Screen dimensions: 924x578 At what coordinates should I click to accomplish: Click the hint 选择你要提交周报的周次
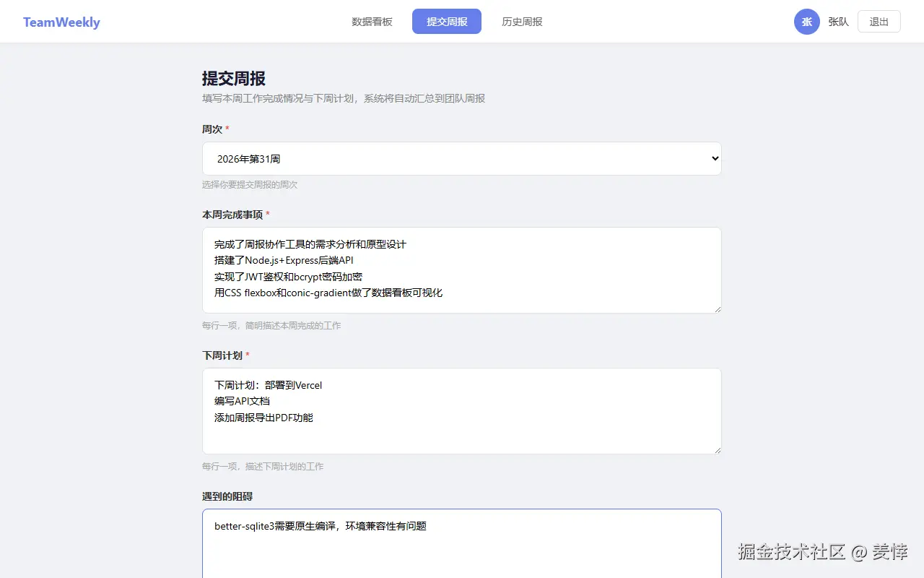[250, 185]
